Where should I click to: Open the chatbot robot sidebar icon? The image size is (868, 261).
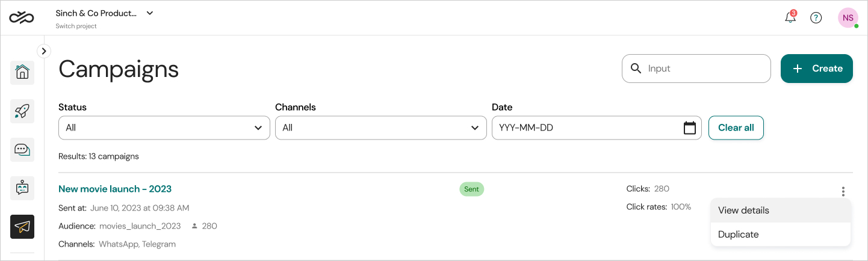tap(22, 188)
